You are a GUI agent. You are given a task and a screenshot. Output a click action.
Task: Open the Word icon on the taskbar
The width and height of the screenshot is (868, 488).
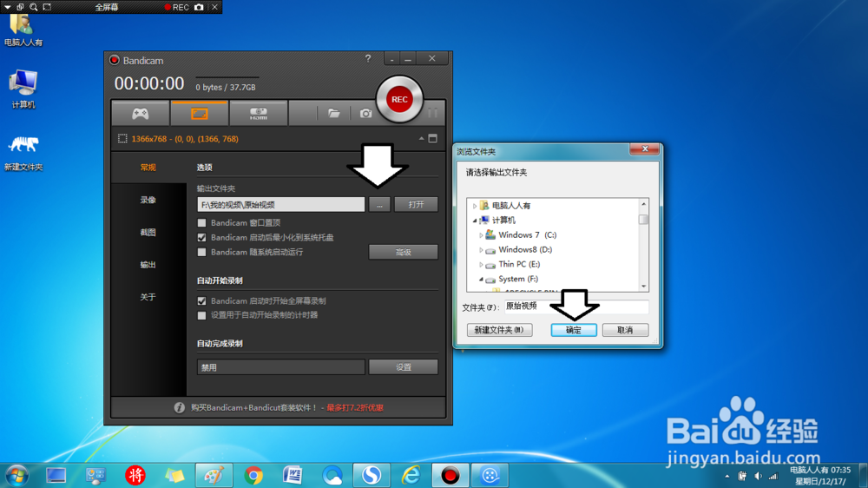[x=293, y=475]
